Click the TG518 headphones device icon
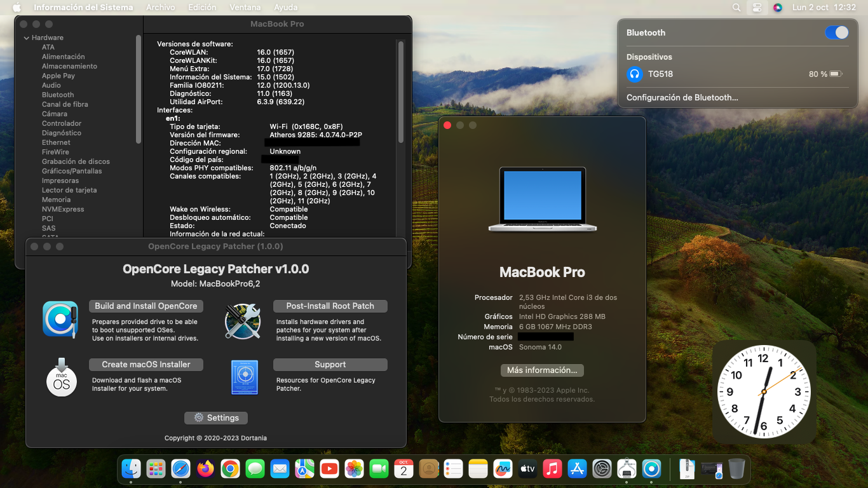868x488 pixels. tap(634, 74)
